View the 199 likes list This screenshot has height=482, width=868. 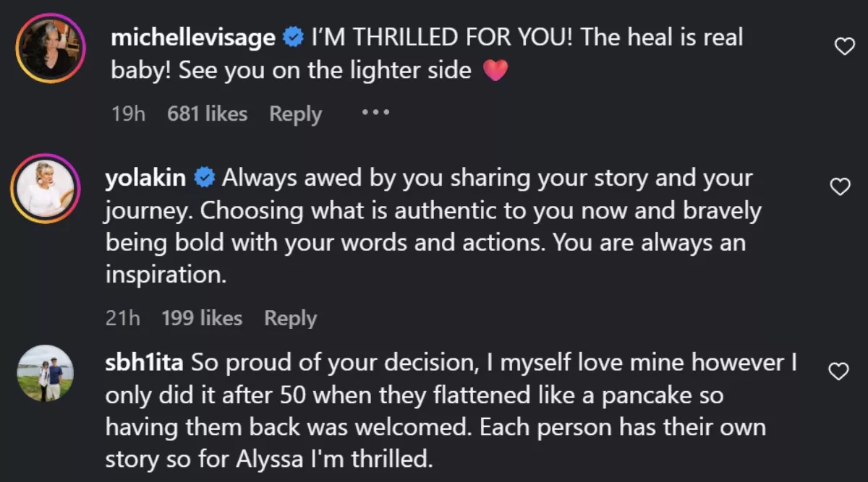tap(202, 318)
